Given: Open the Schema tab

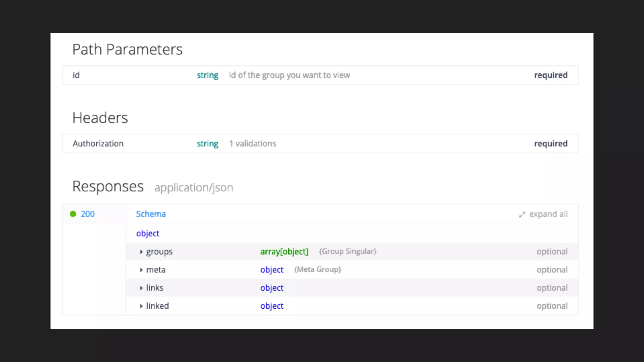Looking at the screenshot, I should [x=151, y=214].
